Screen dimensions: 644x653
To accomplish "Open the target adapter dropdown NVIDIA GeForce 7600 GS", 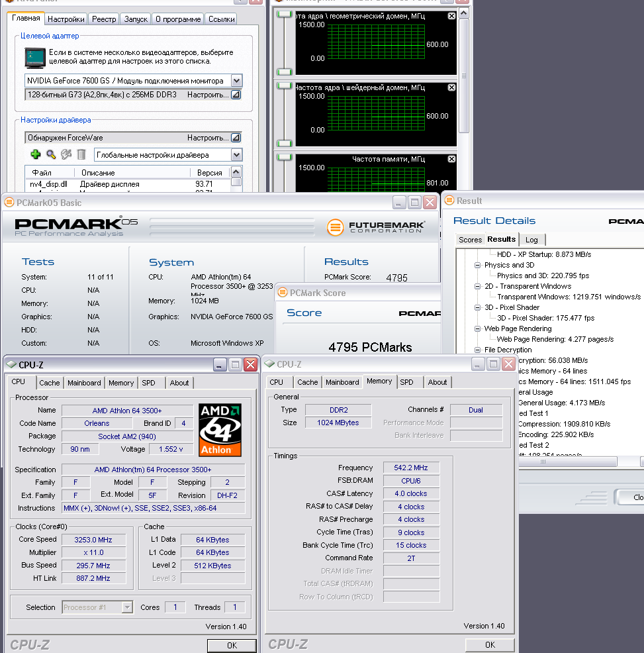I will (x=236, y=80).
